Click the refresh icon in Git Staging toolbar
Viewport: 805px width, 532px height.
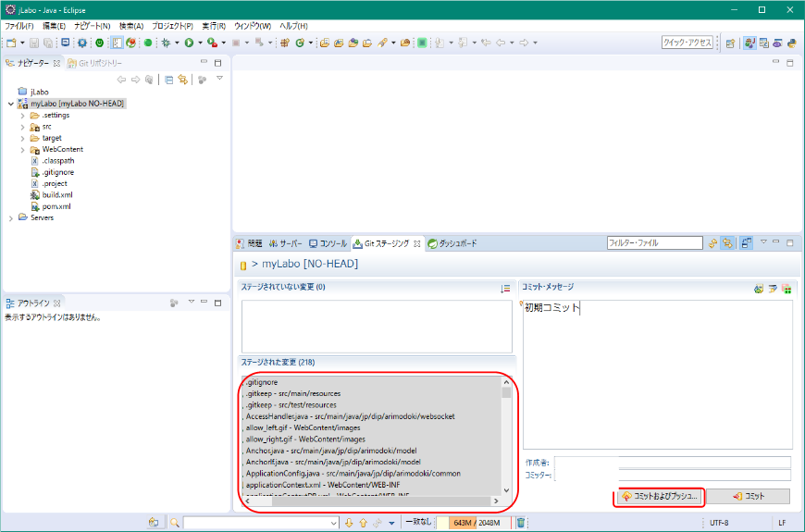(712, 243)
